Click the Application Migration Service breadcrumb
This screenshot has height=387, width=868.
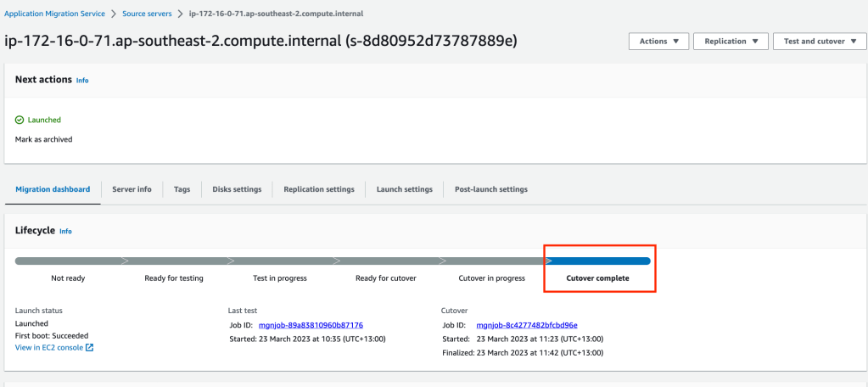coord(55,14)
